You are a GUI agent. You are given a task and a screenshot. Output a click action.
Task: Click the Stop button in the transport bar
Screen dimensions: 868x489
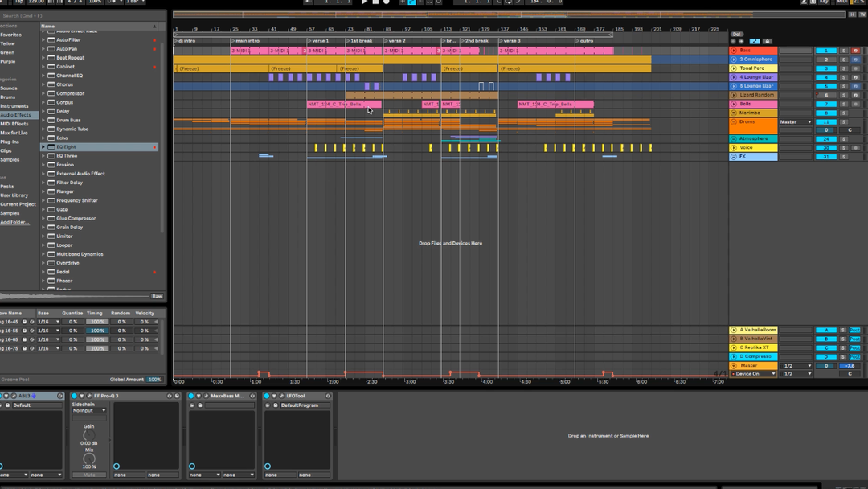click(375, 2)
